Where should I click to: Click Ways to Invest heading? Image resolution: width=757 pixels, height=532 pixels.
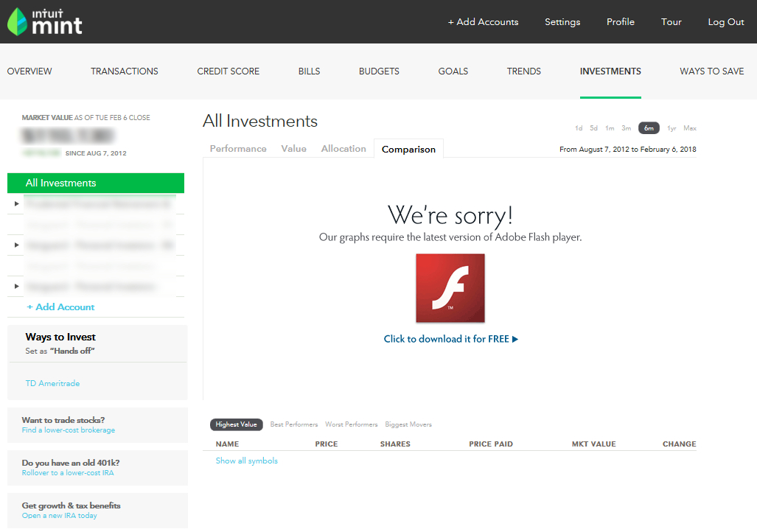pyautogui.click(x=60, y=337)
